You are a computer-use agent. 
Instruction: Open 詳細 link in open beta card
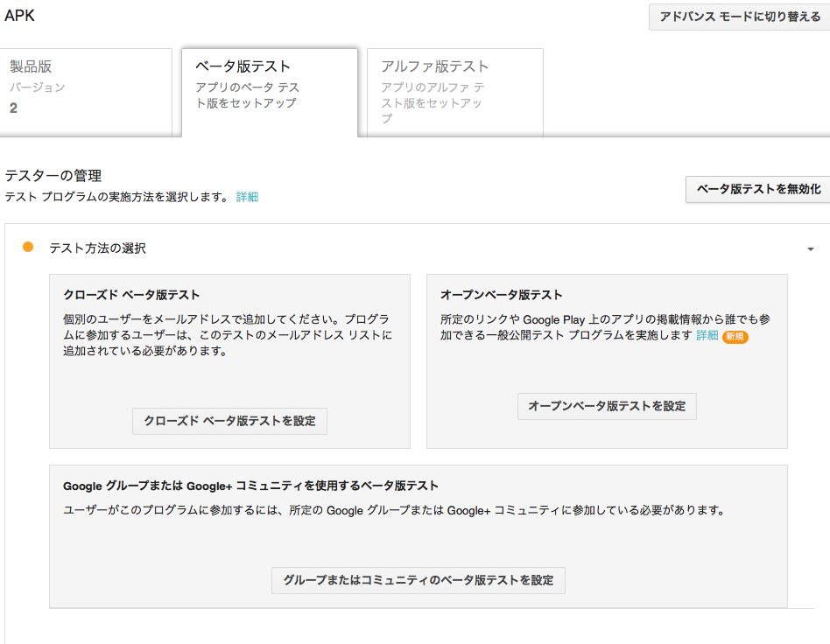pyautogui.click(x=707, y=336)
